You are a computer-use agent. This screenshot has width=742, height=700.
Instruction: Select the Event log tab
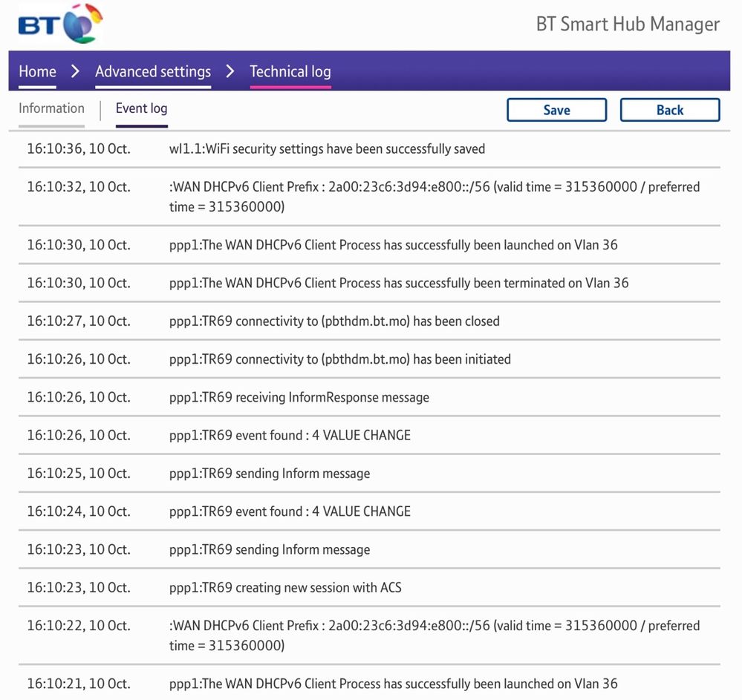(141, 108)
